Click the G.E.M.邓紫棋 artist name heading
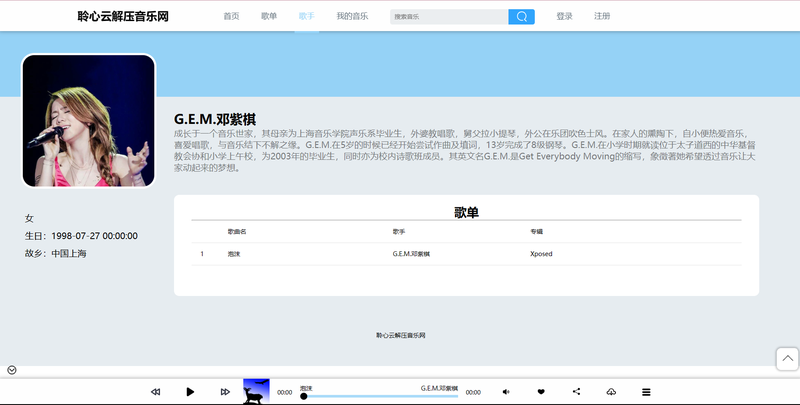 pos(215,119)
